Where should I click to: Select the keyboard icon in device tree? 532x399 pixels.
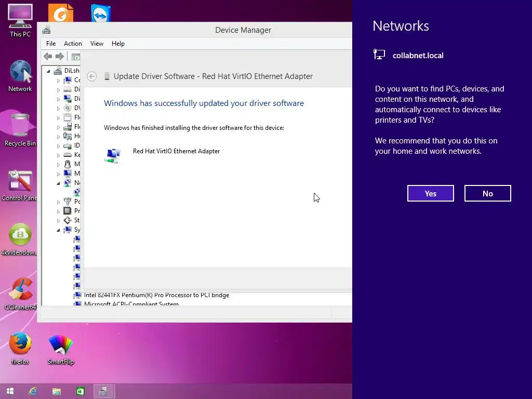(68, 155)
